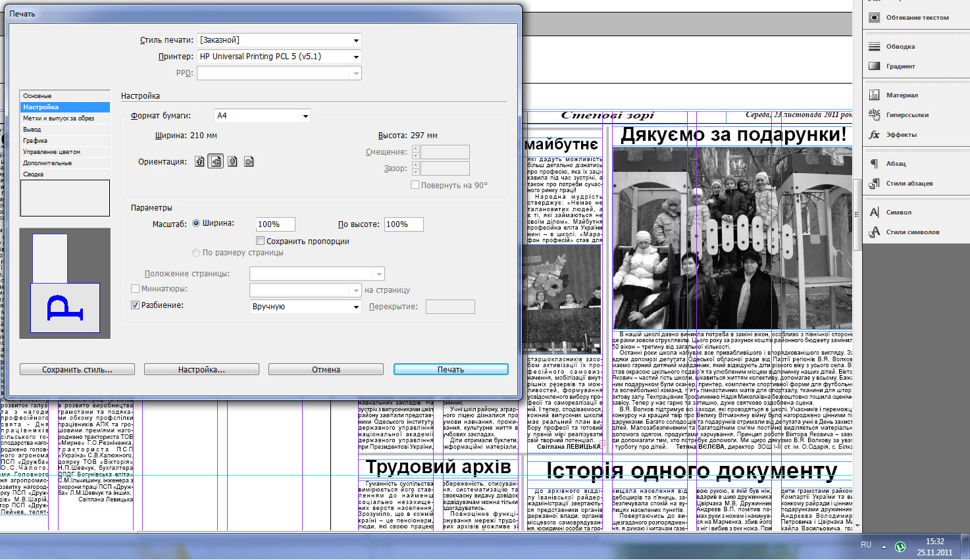Go to the Дополнительные section
Screen dimensions: 970x560
64,163
